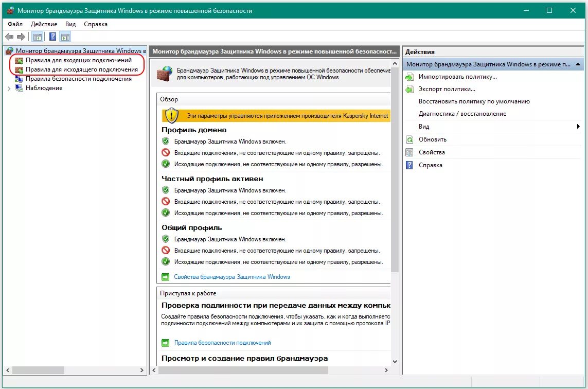
Task: Click the refresh icon beside Обновить
Action: click(409, 139)
